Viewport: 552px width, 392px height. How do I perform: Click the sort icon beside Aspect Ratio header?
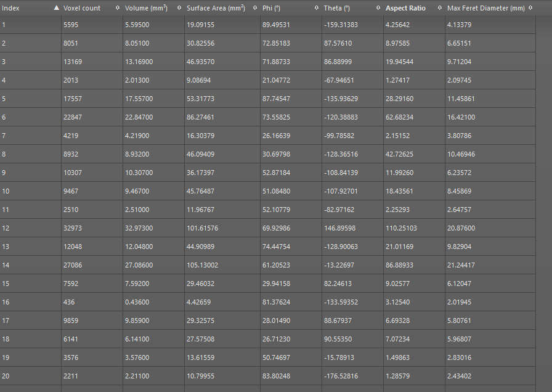click(439, 8)
